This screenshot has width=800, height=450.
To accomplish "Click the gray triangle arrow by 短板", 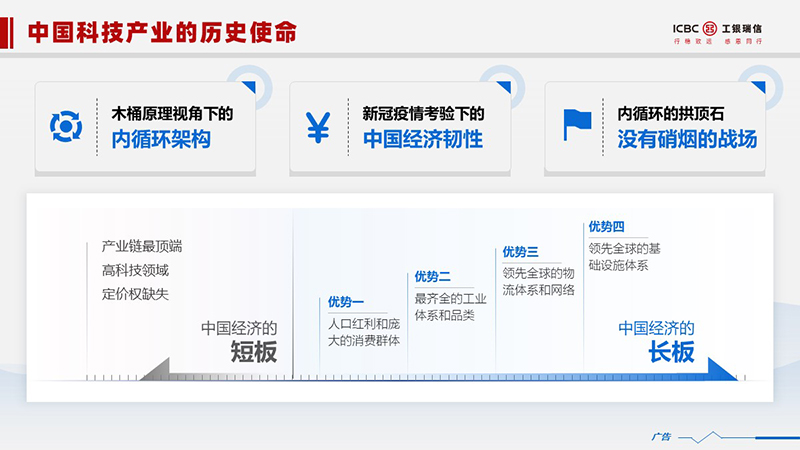I will pyautogui.click(x=155, y=369).
